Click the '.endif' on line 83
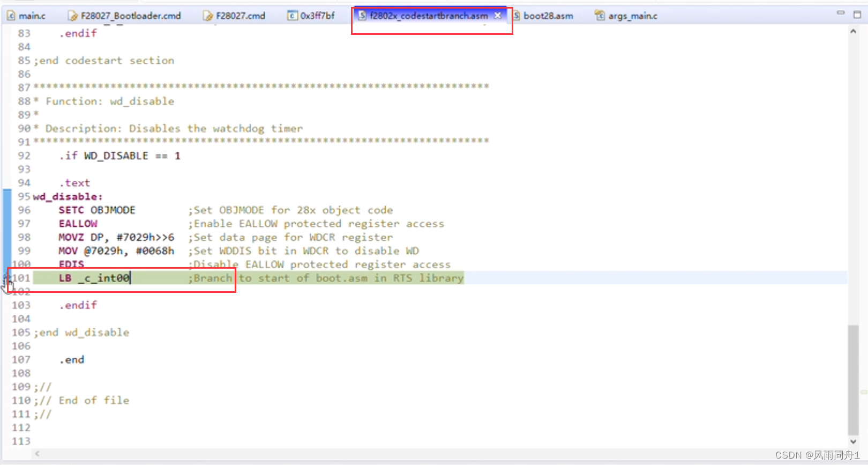The width and height of the screenshot is (868, 465). [x=78, y=33]
